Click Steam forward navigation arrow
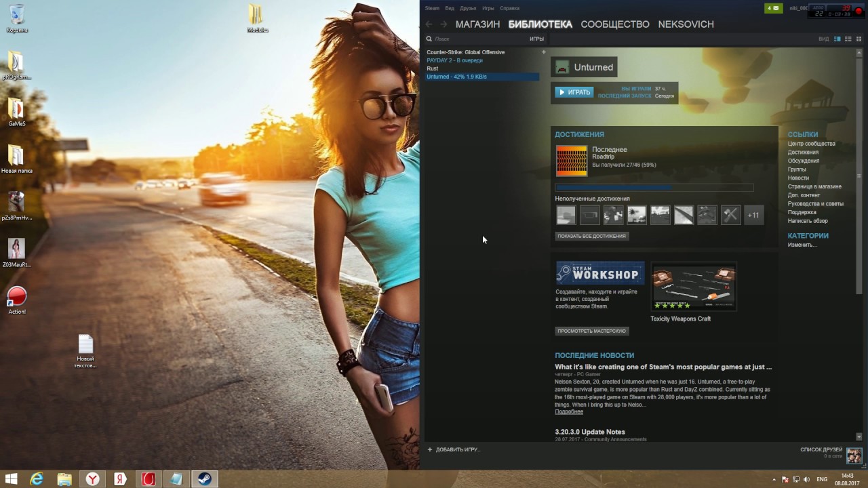Image resolution: width=868 pixels, height=488 pixels. click(443, 24)
